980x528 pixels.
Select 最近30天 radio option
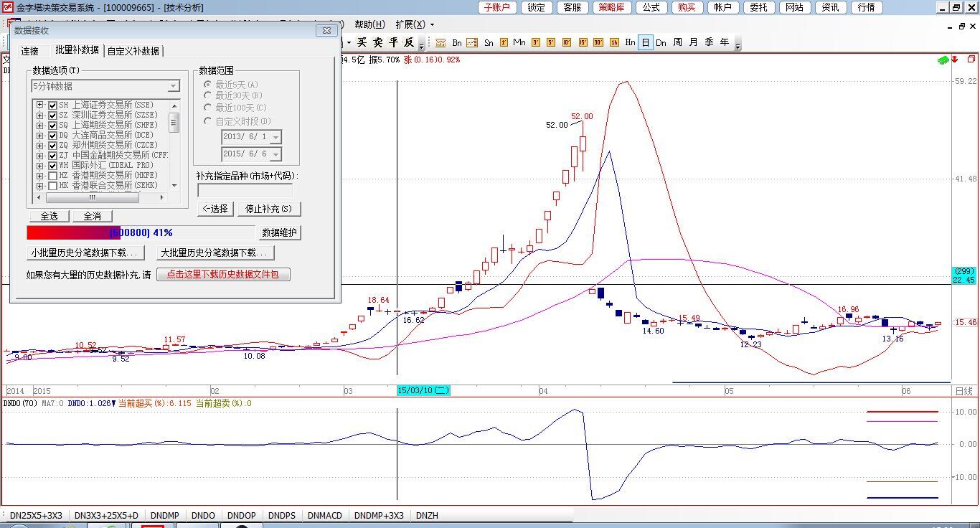click(208, 95)
